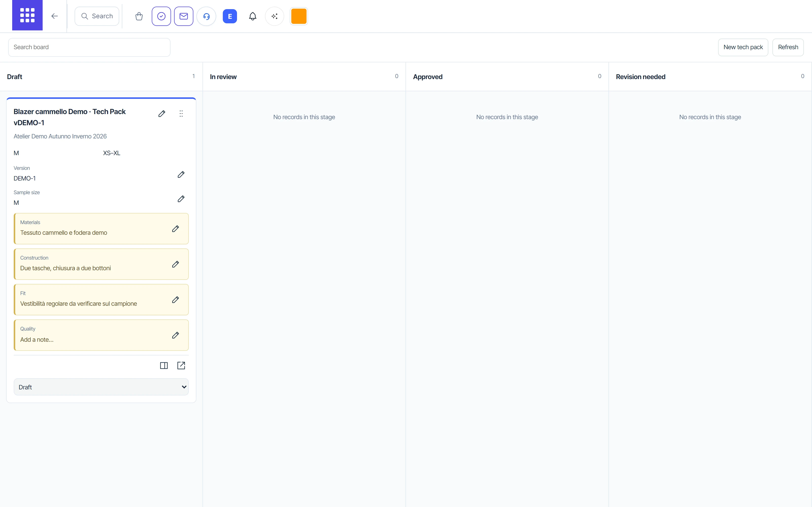This screenshot has height=507, width=812.
Task: Edit the Sample size field
Action: (181, 199)
